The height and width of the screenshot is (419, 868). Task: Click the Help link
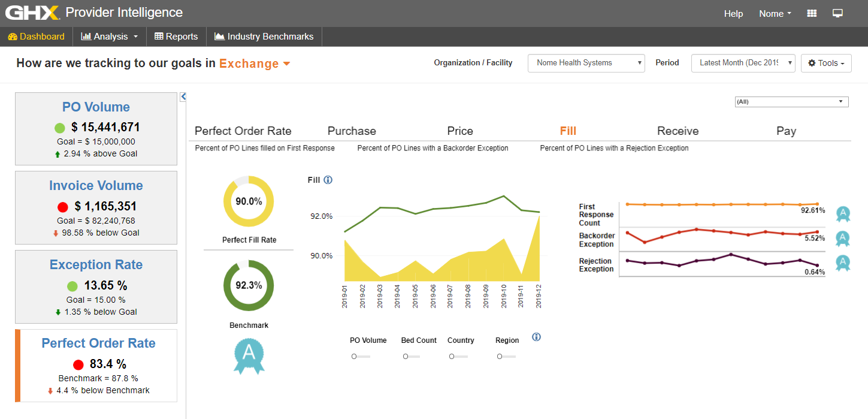(733, 14)
